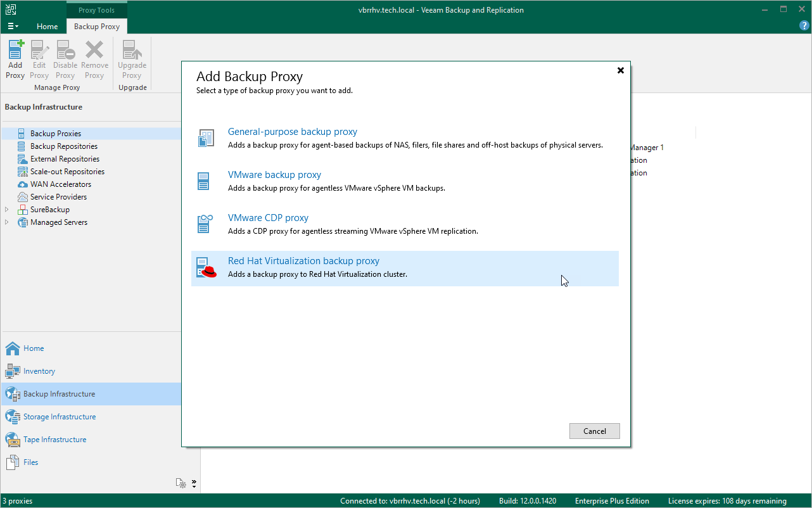Screen dimensions: 812x508
Task: Click the WAN Accelerators tree icon
Action: pos(22,184)
